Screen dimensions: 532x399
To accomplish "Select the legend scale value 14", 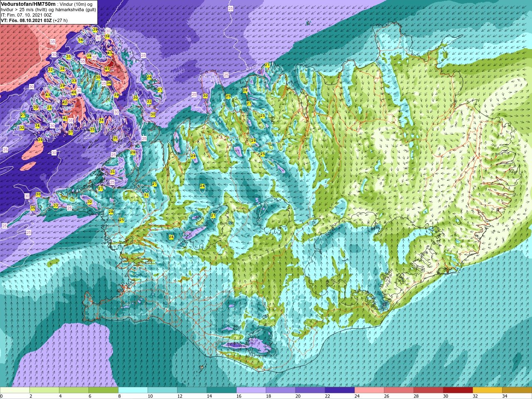I will (209, 396).
